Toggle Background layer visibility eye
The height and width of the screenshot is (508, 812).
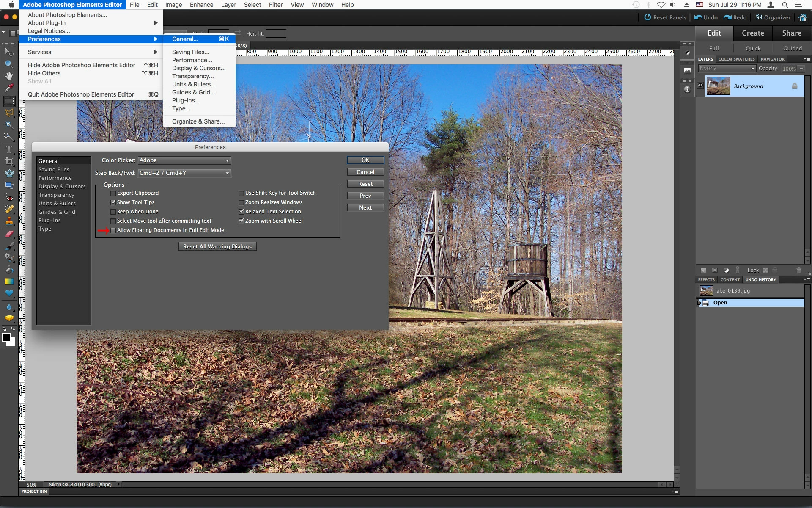(x=700, y=86)
